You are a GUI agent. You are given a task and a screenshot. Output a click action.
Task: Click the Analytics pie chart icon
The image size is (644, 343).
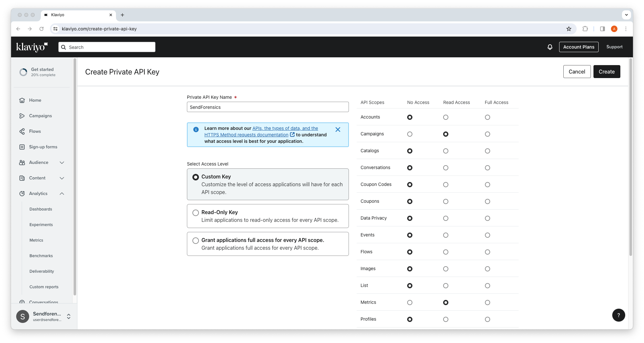(x=22, y=194)
